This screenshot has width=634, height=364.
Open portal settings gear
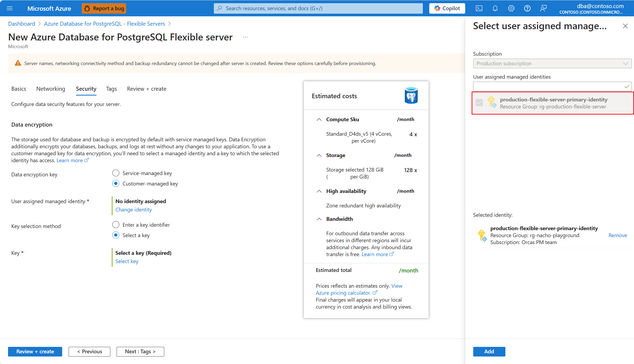(511, 8)
